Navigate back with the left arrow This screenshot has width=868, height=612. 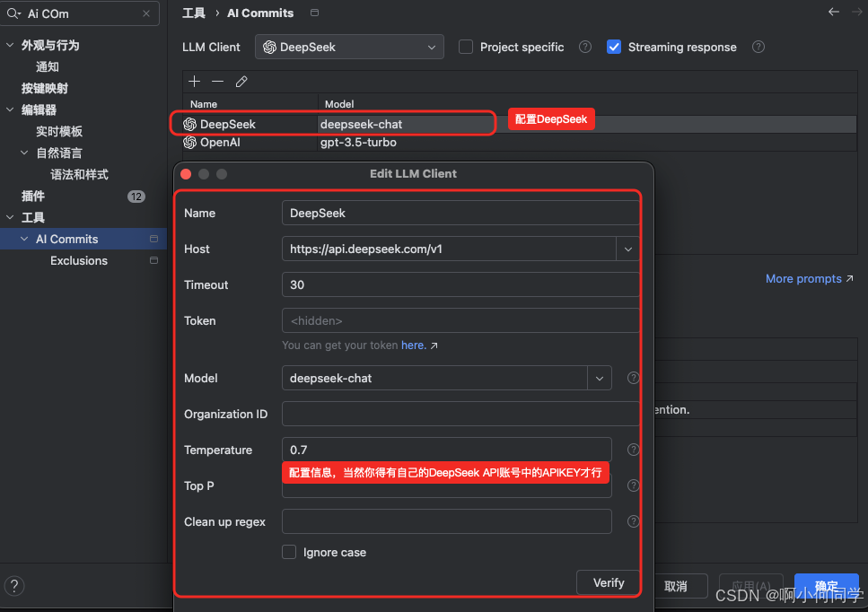pyautogui.click(x=834, y=12)
